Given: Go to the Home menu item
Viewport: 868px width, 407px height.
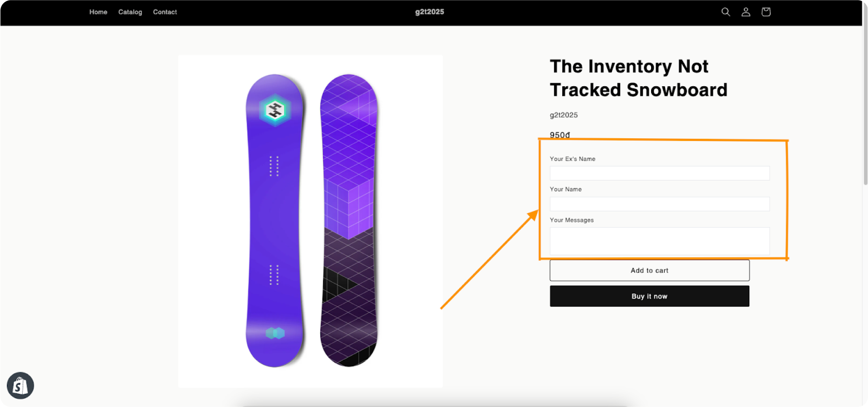Looking at the screenshot, I should (98, 12).
